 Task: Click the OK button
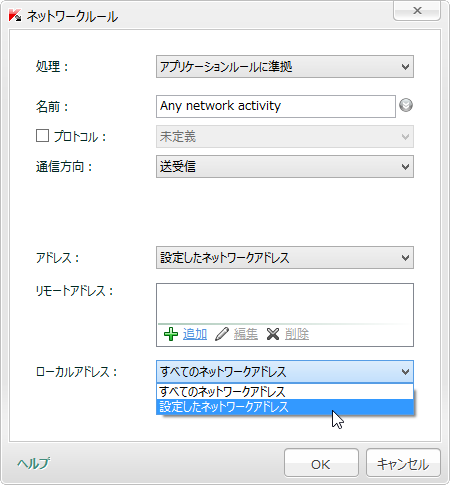coord(321,463)
